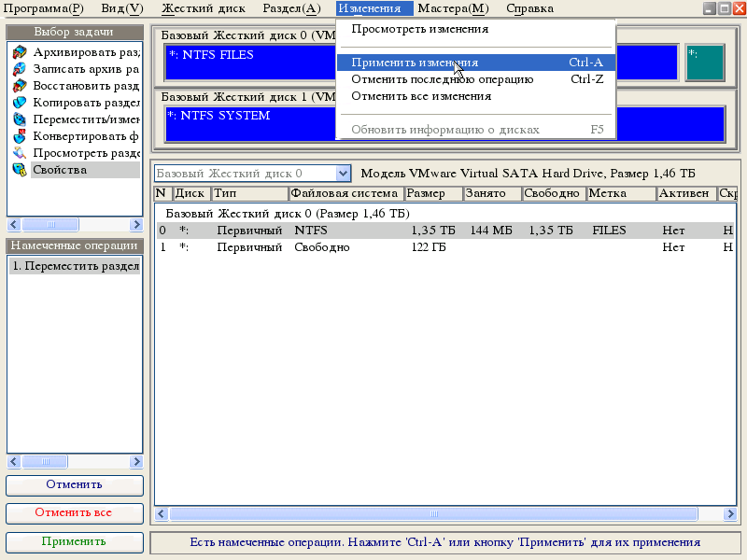This screenshot has height=560, width=747.
Task: Click the Свойства task icon
Action: (19, 170)
